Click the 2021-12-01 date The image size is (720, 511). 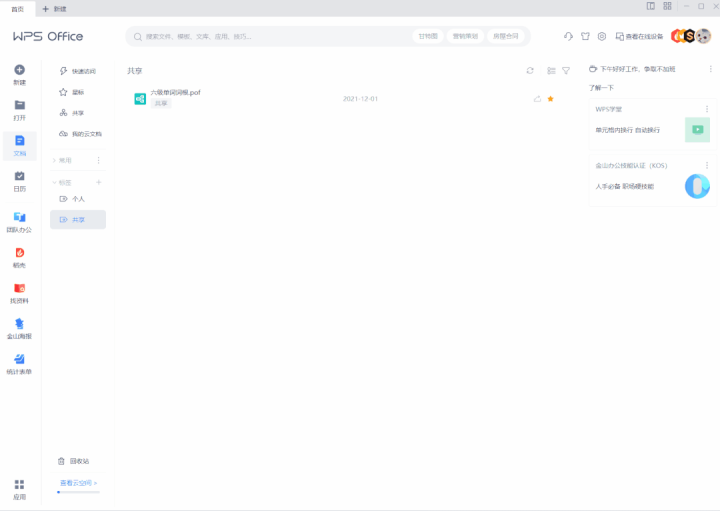pos(360,99)
